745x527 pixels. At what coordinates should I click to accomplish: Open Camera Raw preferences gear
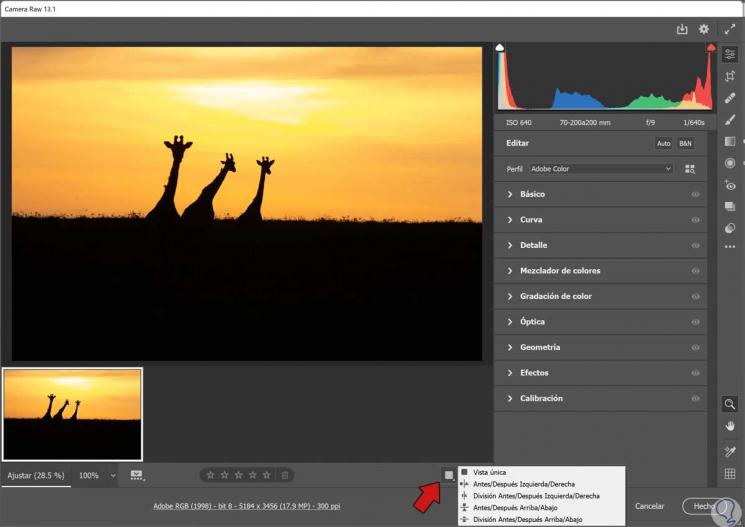click(704, 30)
